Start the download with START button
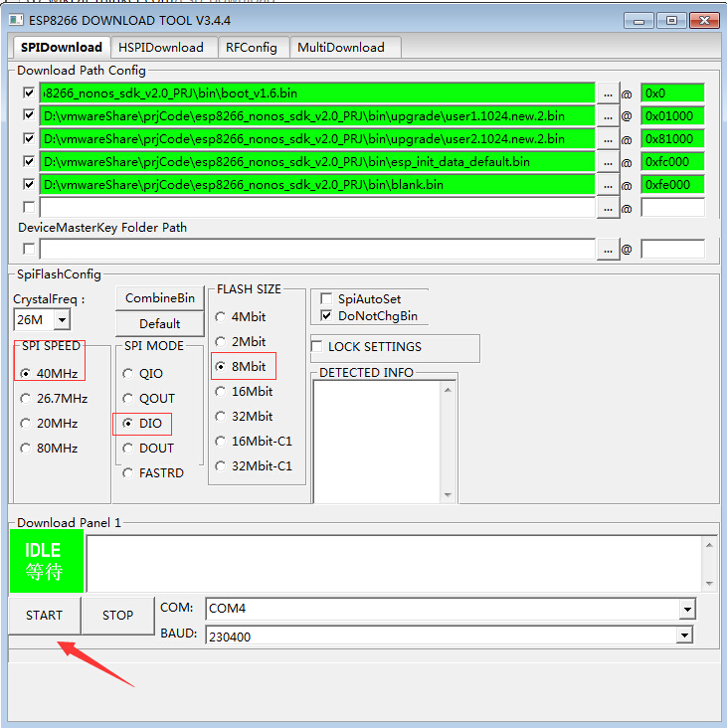The height and width of the screenshot is (728, 727). point(44,616)
